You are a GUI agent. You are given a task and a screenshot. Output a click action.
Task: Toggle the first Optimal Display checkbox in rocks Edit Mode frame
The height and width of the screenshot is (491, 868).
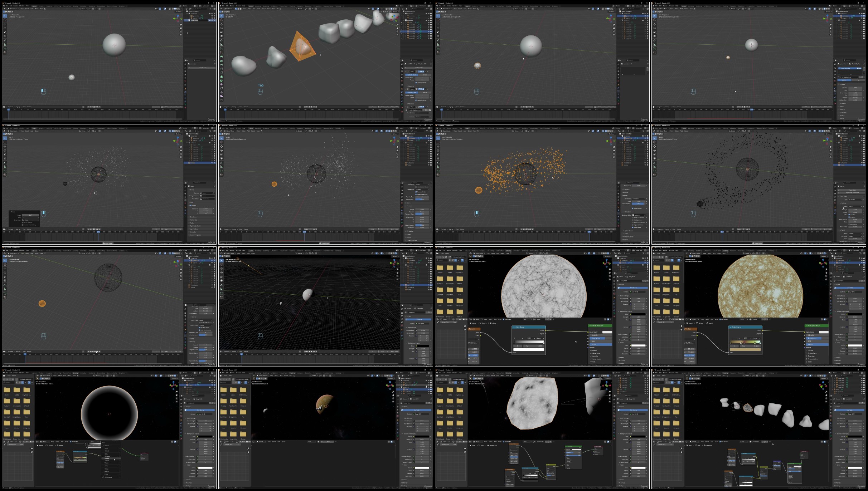416,83
